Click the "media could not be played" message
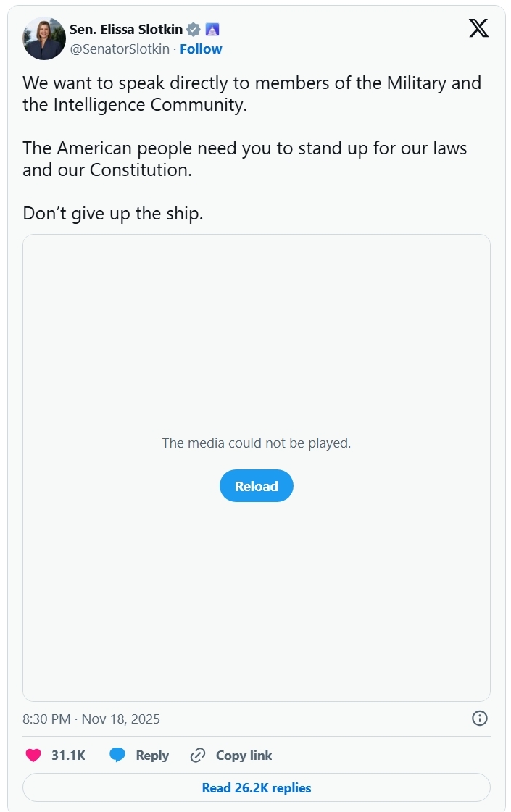This screenshot has height=812, width=511. point(257,443)
